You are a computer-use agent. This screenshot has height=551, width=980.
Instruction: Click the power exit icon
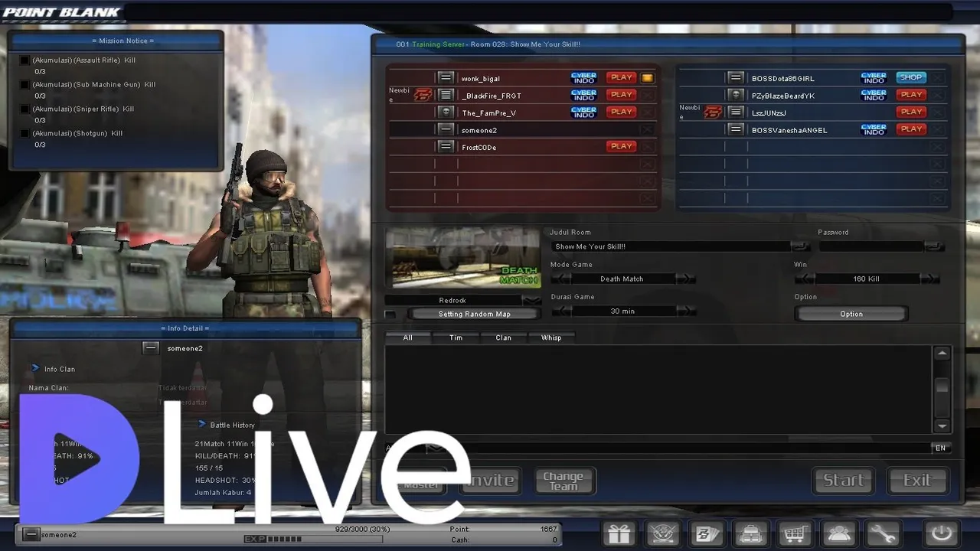click(941, 533)
